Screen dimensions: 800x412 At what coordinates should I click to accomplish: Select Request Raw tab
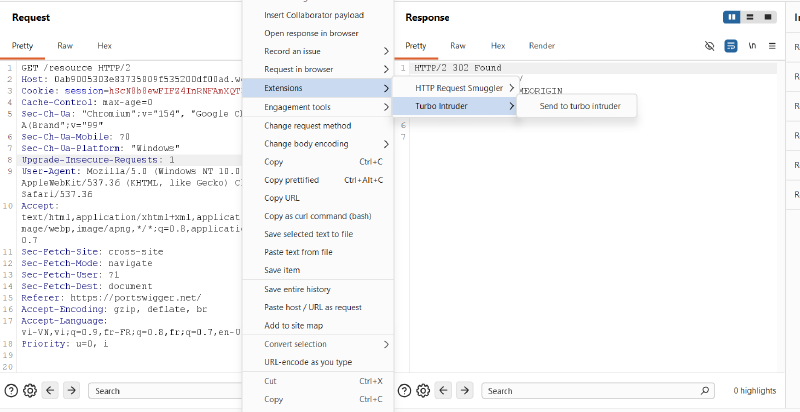pyautogui.click(x=65, y=46)
